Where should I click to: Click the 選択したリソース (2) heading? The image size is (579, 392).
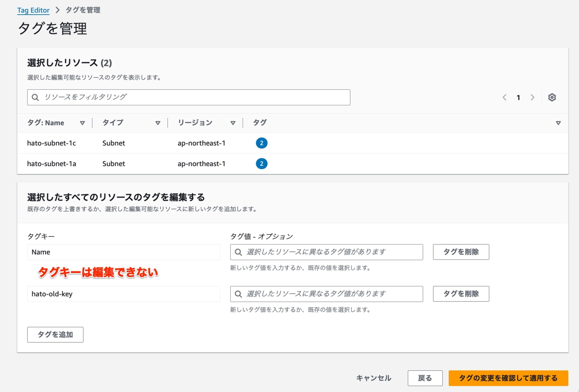69,63
